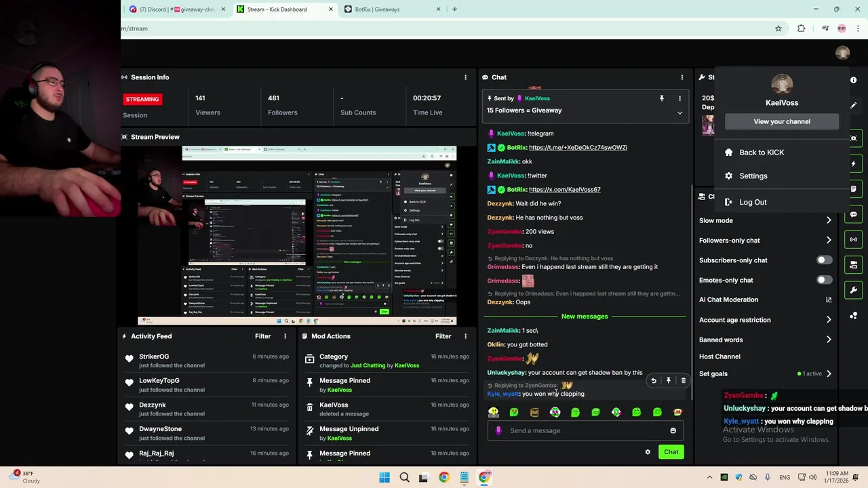Image resolution: width=868 pixels, height=488 pixels.
Task: Expand Slow mode settings
Action: (x=829, y=220)
